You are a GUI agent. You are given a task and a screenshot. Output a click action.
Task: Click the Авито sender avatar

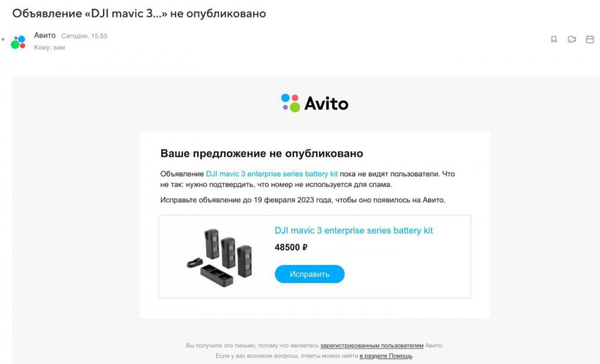(18, 42)
